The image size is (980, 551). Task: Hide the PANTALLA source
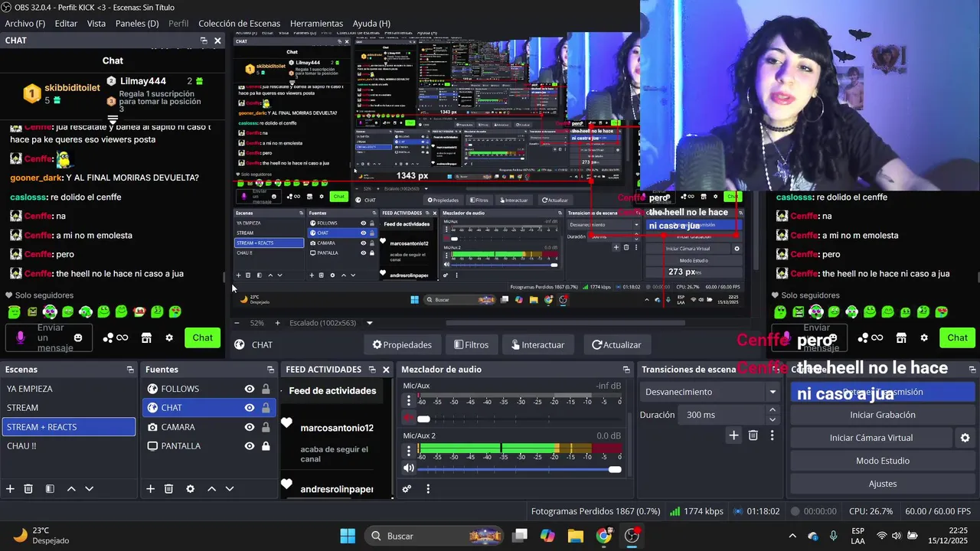pos(250,446)
